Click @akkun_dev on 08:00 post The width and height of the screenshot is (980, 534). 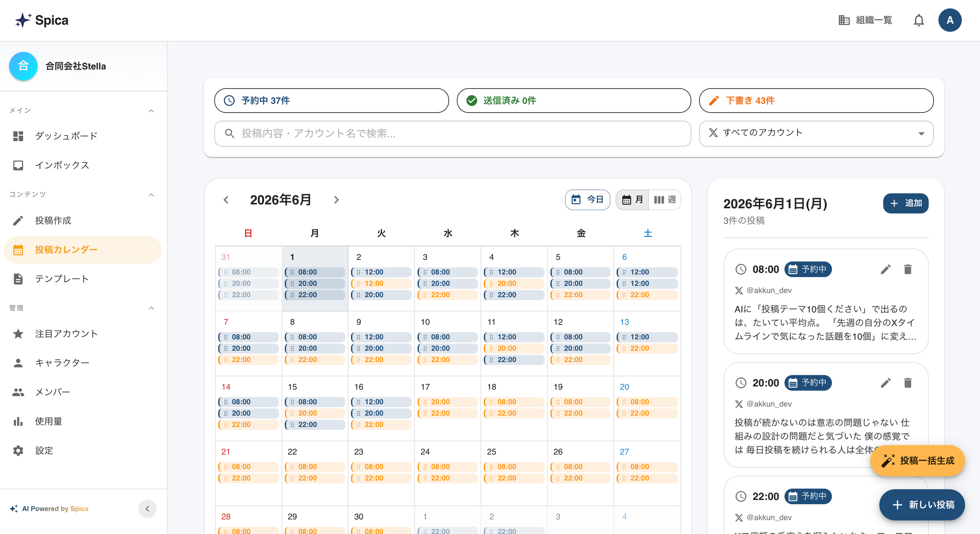pyautogui.click(x=769, y=291)
